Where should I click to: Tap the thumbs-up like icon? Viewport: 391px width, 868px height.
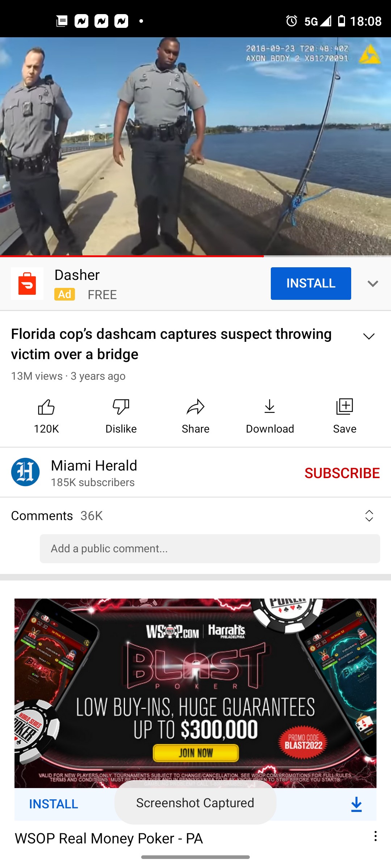(46, 407)
